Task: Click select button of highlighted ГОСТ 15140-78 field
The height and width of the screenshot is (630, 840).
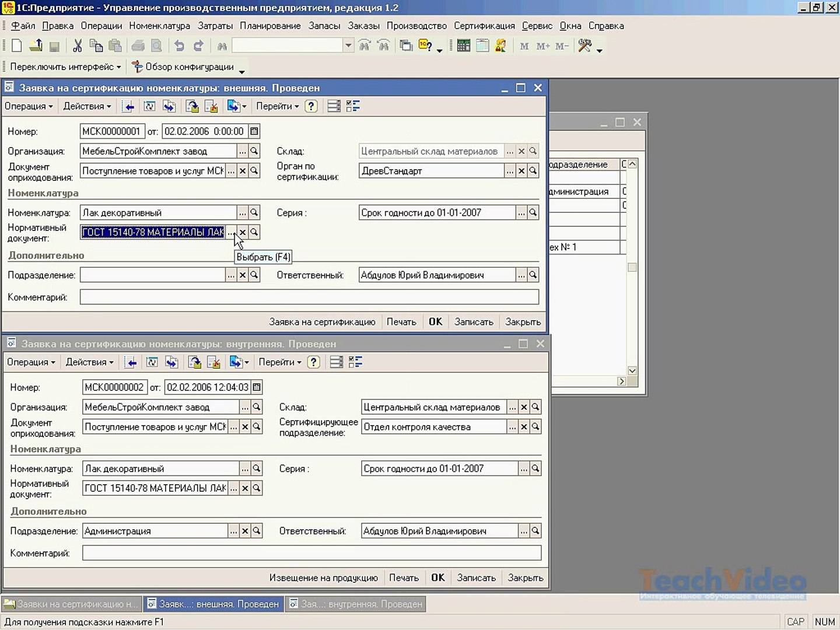Action: [x=231, y=232]
